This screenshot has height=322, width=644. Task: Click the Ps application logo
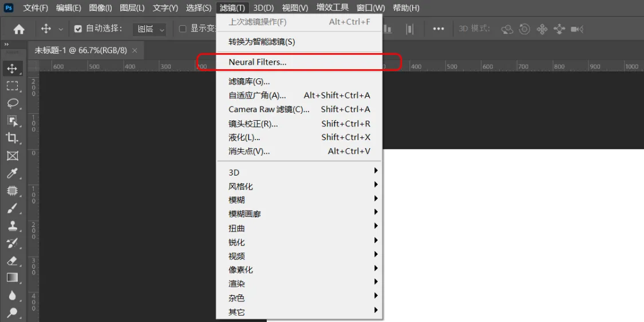tap(8, 7)
